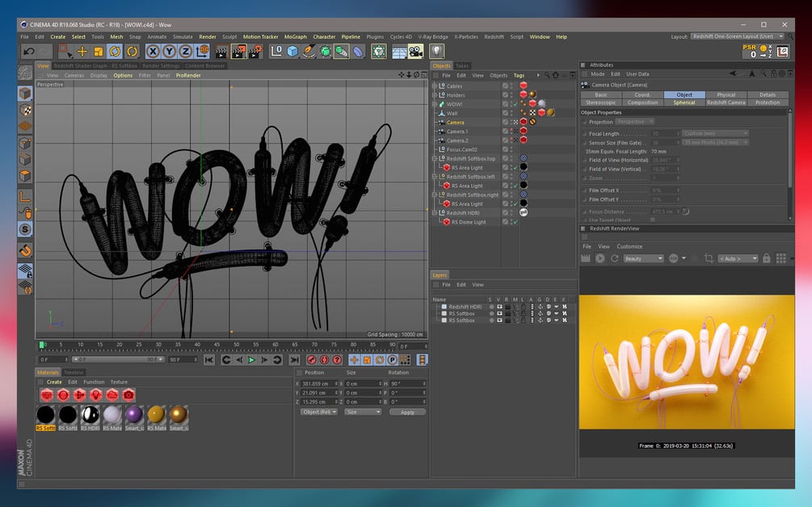
Task: Open the Physical tab in Attributes
Action: (x=726, y=94)
